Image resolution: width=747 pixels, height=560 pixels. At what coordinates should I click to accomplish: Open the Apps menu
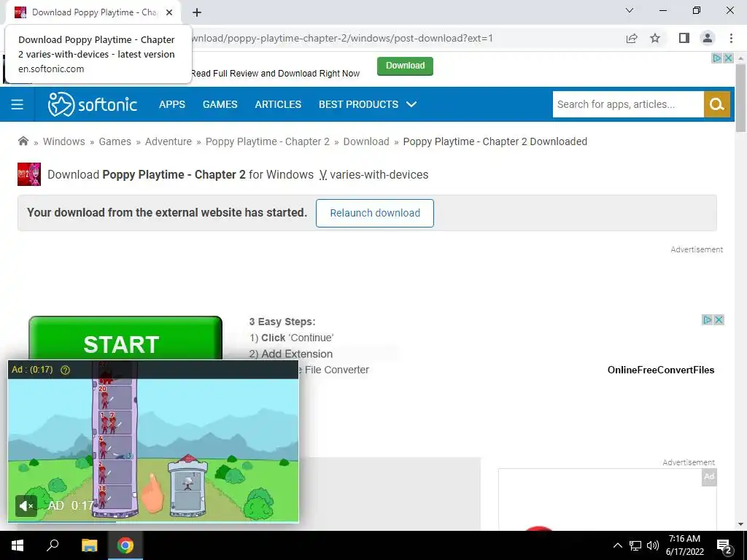[172, 104]
